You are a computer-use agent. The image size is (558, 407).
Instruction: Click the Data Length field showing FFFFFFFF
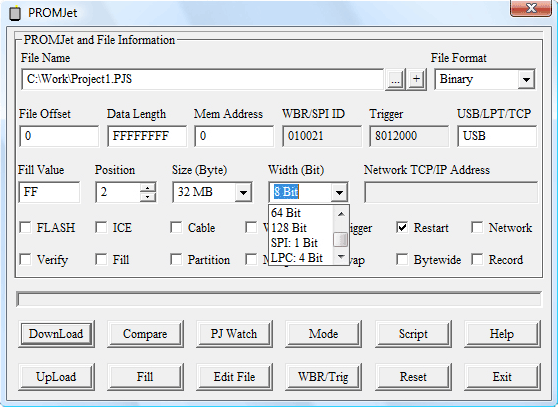coord(147,136)
